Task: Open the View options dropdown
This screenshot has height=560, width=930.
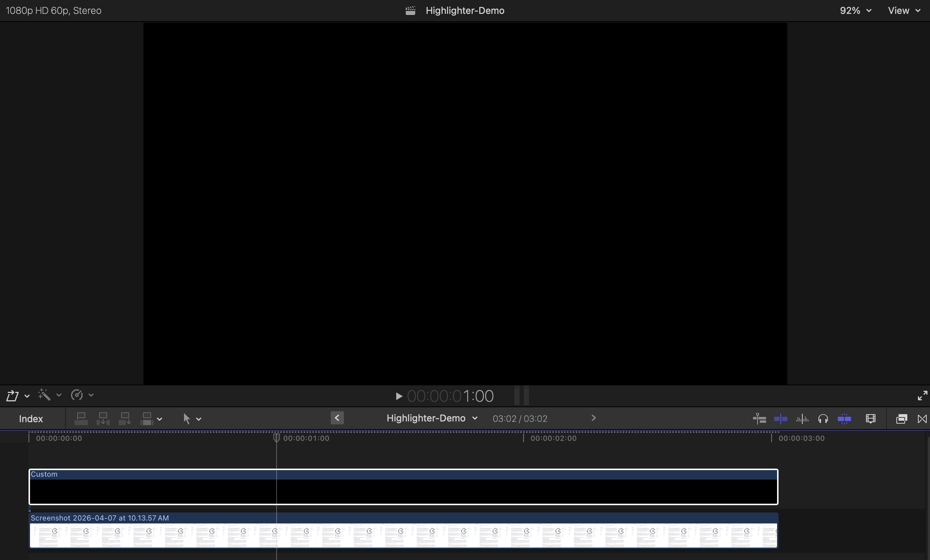Action: [904, 11]
